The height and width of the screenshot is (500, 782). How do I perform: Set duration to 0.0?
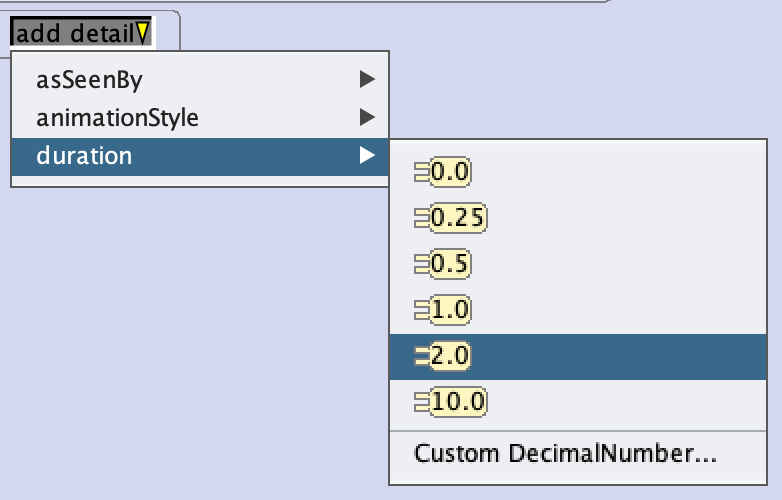(450, 172)
